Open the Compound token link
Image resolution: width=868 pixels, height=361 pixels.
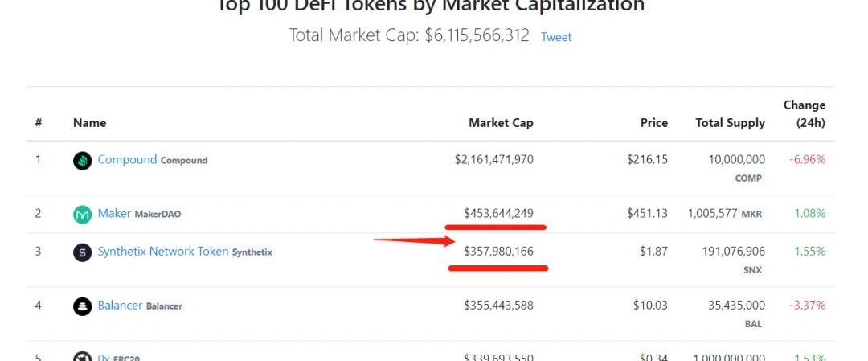point(127,159)
